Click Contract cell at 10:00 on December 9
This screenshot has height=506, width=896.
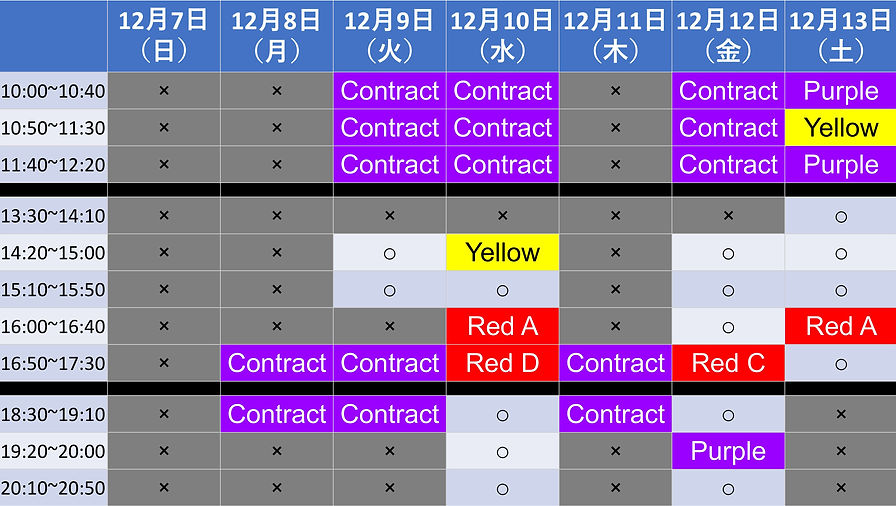(x=390, y=91)
